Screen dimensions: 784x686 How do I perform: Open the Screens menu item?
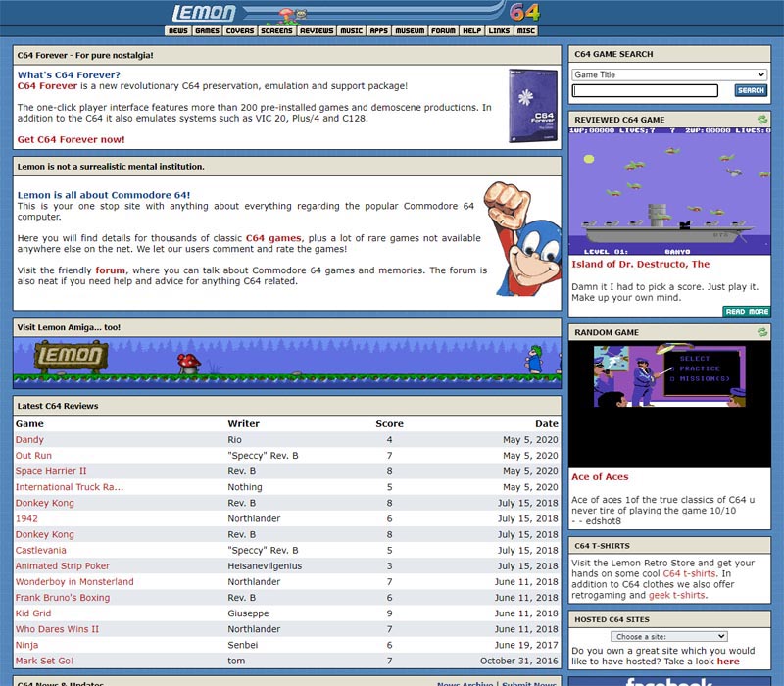(x=276, y=31)
